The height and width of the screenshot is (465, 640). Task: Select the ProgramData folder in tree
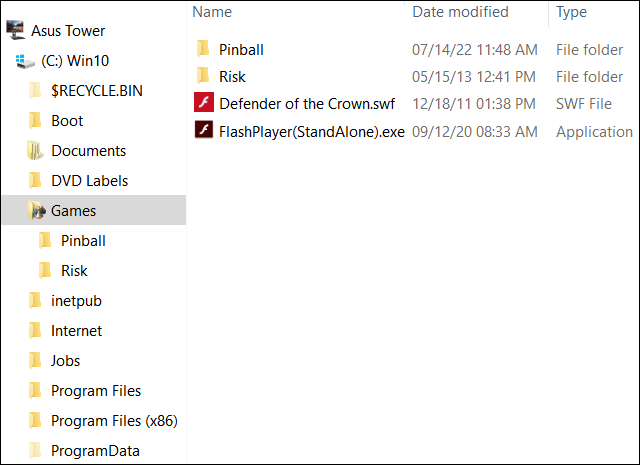click(x=95, y=451)
